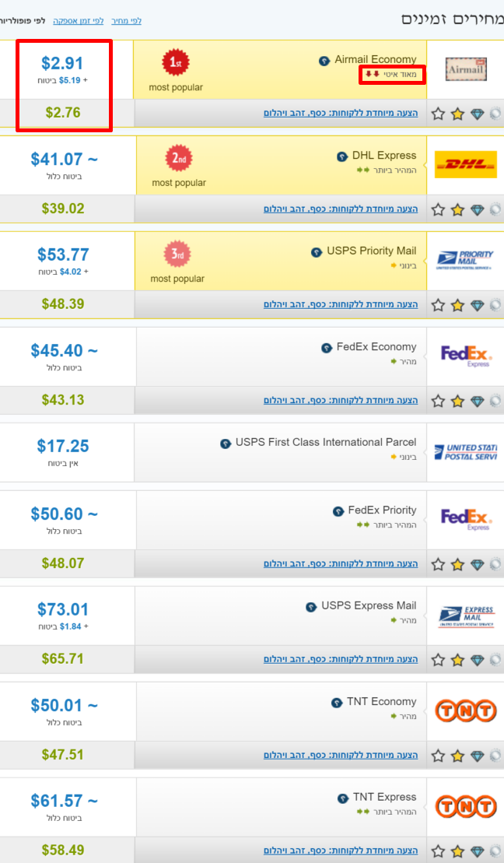Viewport: 504px width, 863px height.
Task: Open the special offer link under USPS Priority Mail
Action: click(341, 304)
